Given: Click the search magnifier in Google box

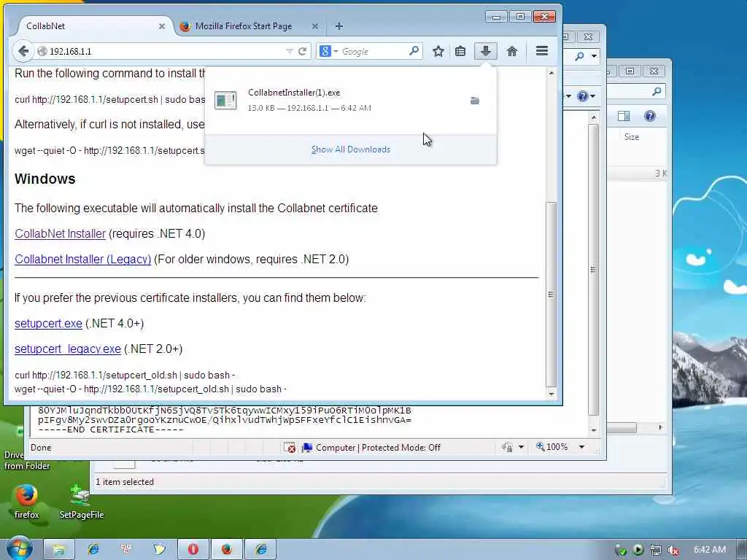Looking at the screenshot, I should (414, 50).
